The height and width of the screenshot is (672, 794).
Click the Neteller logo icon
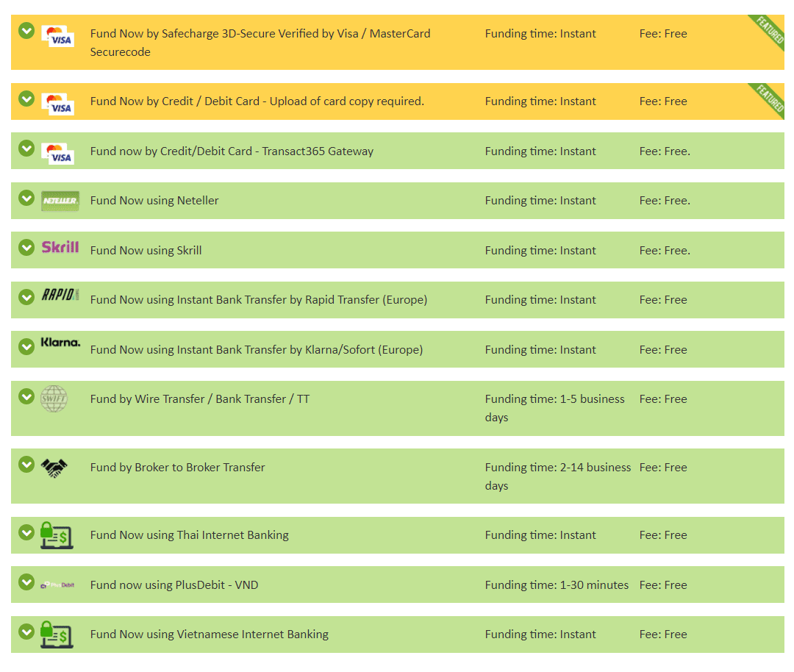click(x=60, y=201)
